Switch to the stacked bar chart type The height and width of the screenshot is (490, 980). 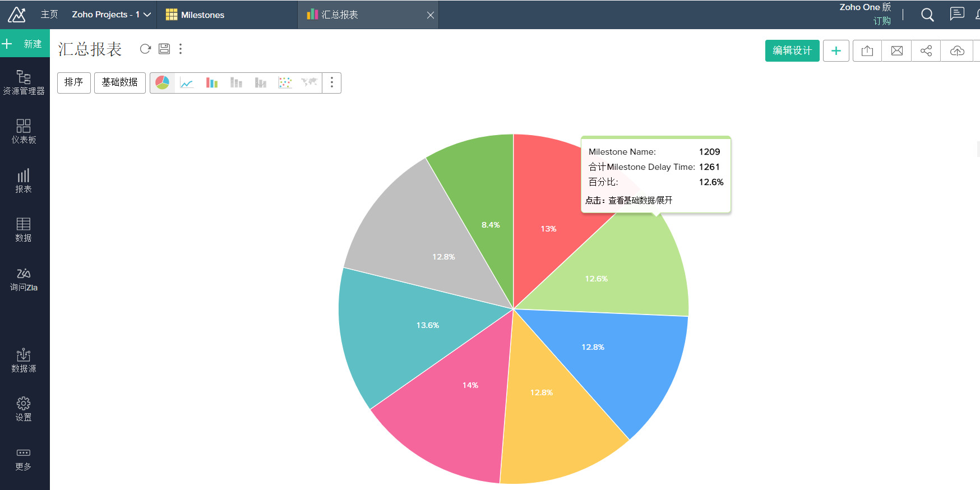(236, 83)
